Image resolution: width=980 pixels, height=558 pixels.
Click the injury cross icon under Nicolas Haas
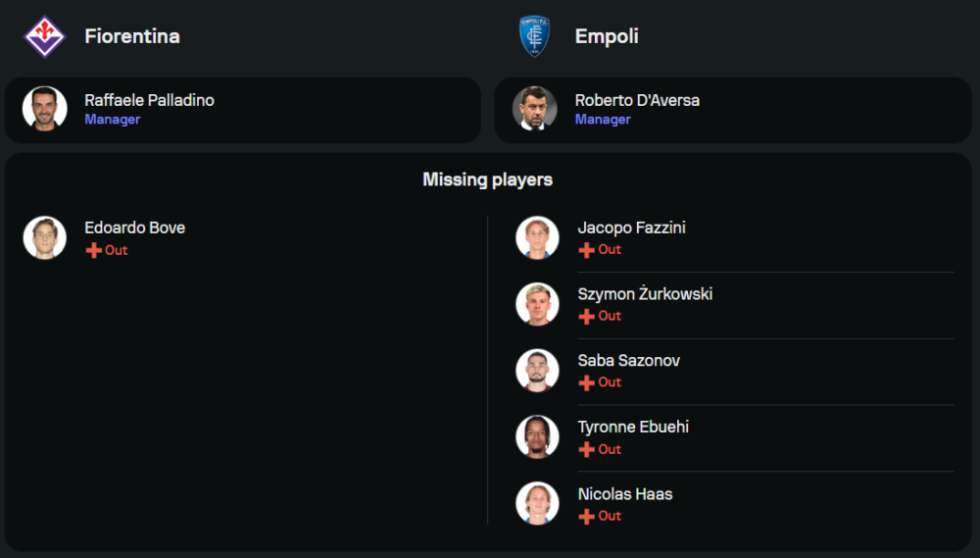pos(586,516)
